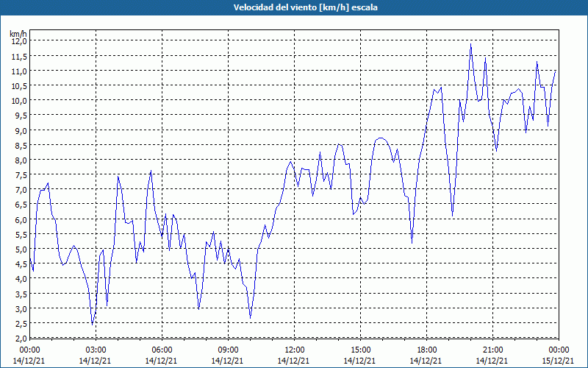Click the '06:00' time label
Screen dimensions: 588x368
(x=162, y=350)
